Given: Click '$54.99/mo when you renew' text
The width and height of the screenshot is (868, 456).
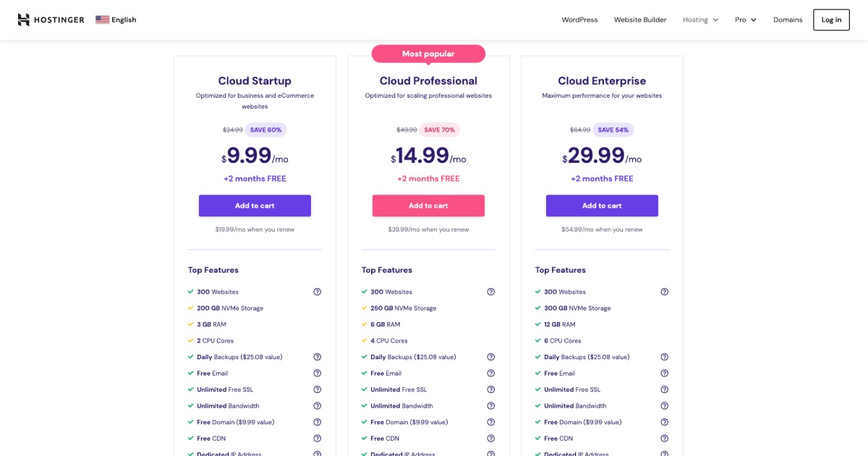Looking at the screenshot, I should (x=602, y=229).
